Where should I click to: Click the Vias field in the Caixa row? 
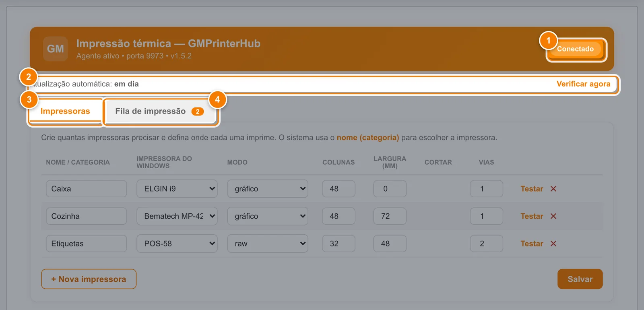[486, 189]
